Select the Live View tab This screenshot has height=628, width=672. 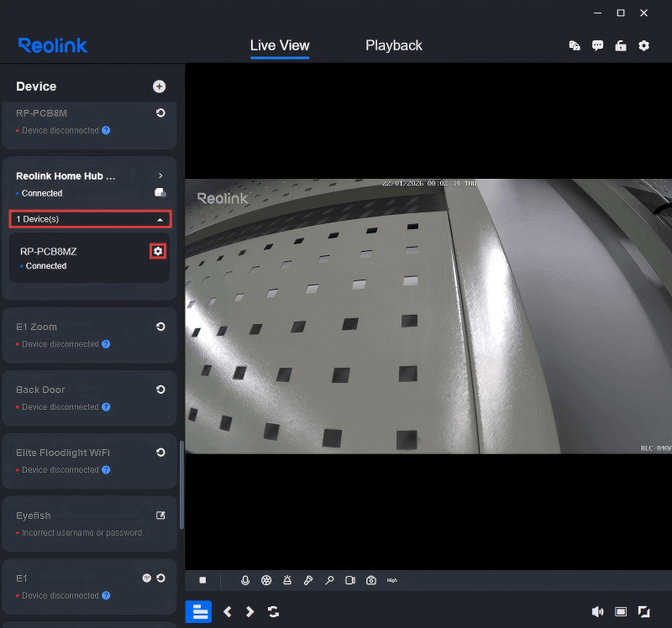tap(280, 45)
